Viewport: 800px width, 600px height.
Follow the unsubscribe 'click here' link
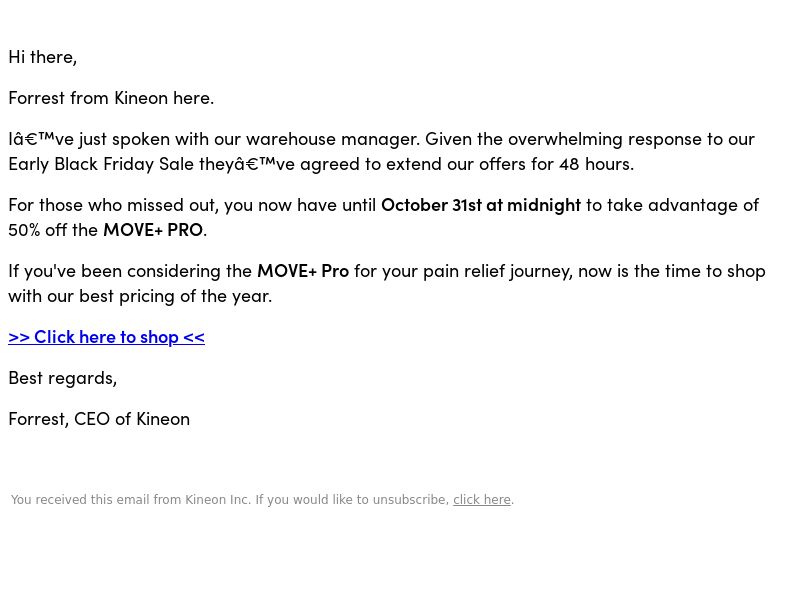click(482, 499)
